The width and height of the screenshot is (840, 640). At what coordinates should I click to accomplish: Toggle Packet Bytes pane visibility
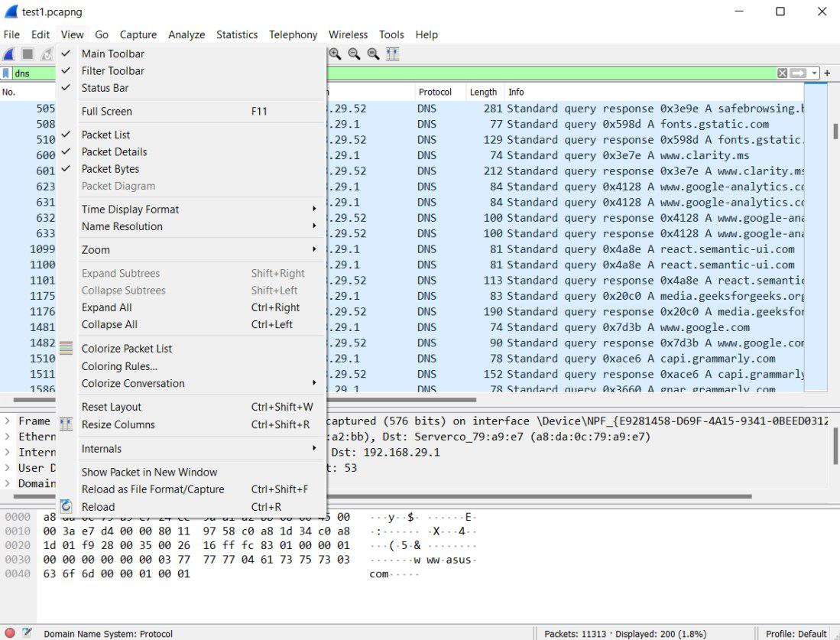point(110,169)
